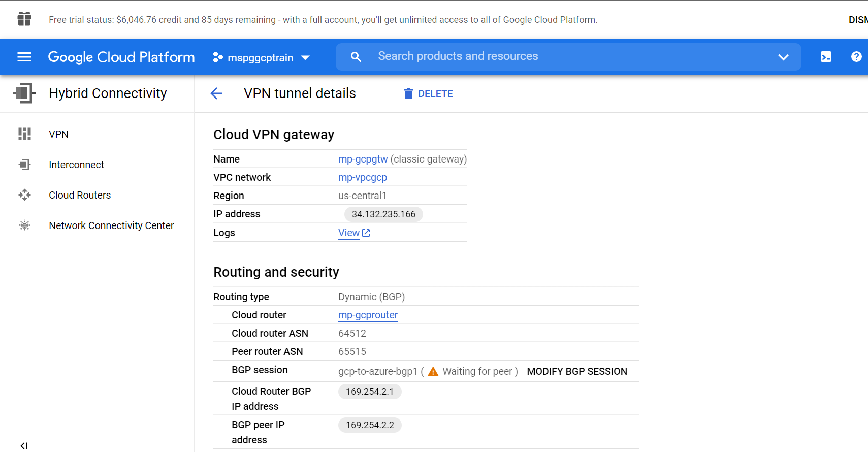The image size is (868, 452).
Task: Open the mp-gcprouter Cloud router
Action: coord(368,315)
